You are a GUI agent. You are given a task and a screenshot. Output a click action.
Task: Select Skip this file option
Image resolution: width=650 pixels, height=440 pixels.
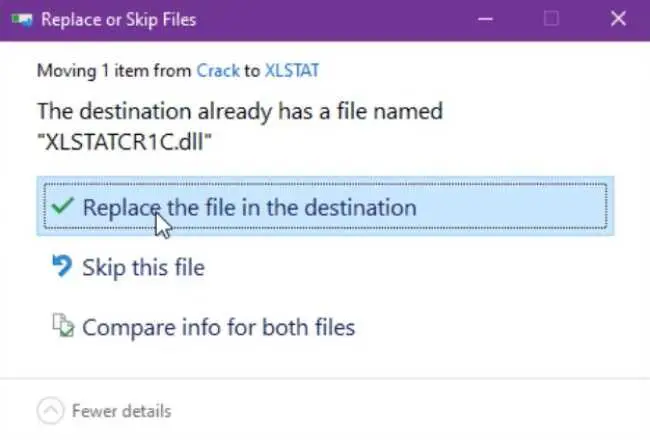(x=143, y=267)
